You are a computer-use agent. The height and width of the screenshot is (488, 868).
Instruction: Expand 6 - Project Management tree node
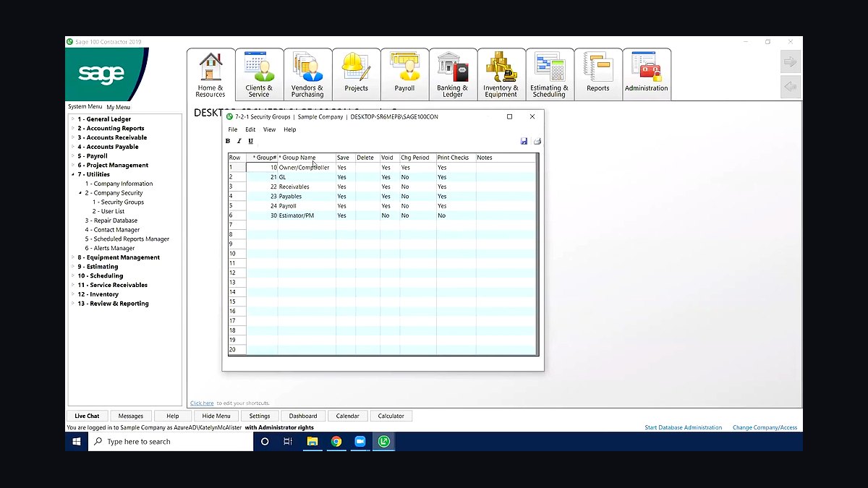point(72,166)
